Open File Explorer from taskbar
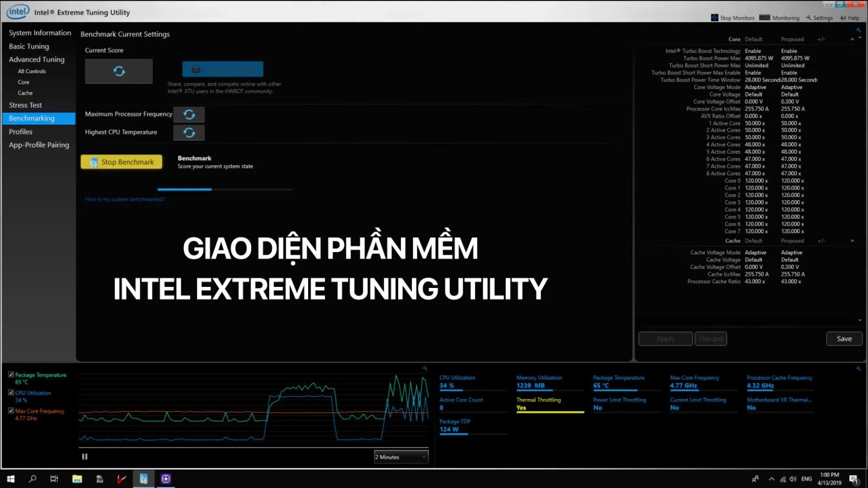The width and height of the screenshot is (868, 488). (77, 479)
